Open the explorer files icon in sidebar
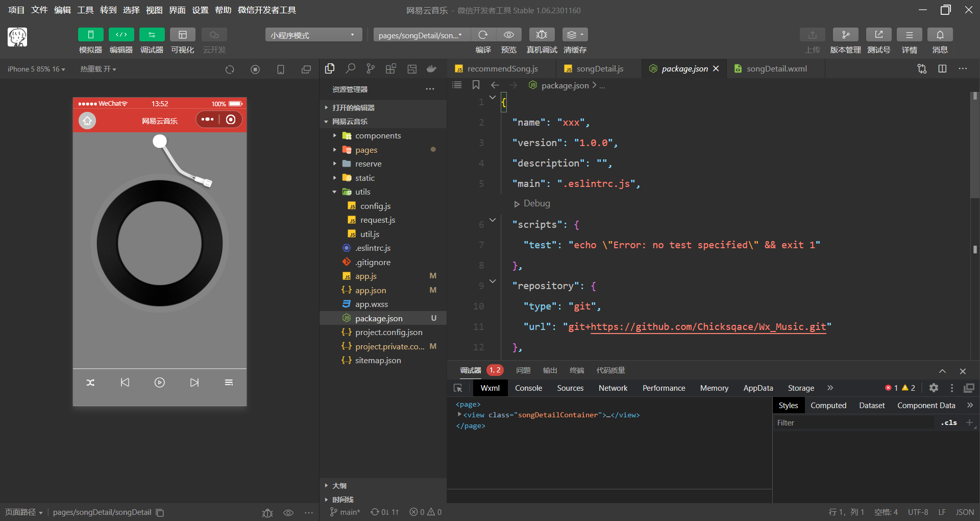 coord(330,68)
